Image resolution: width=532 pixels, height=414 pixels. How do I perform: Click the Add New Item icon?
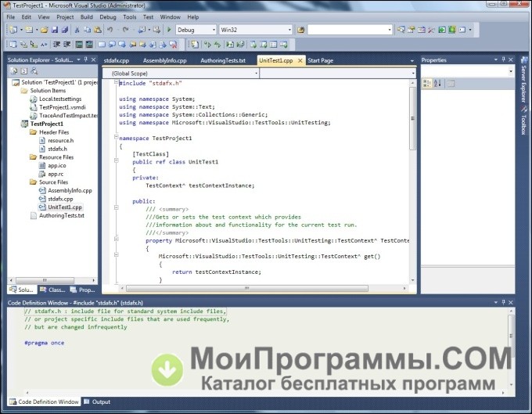(x=29, y=30)
